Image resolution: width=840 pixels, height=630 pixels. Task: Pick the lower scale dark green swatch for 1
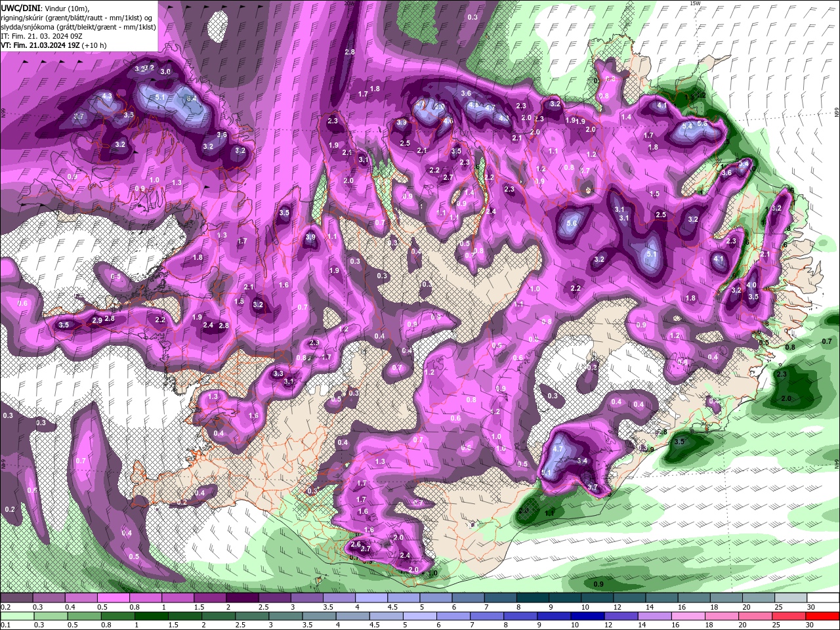[152, 616]
